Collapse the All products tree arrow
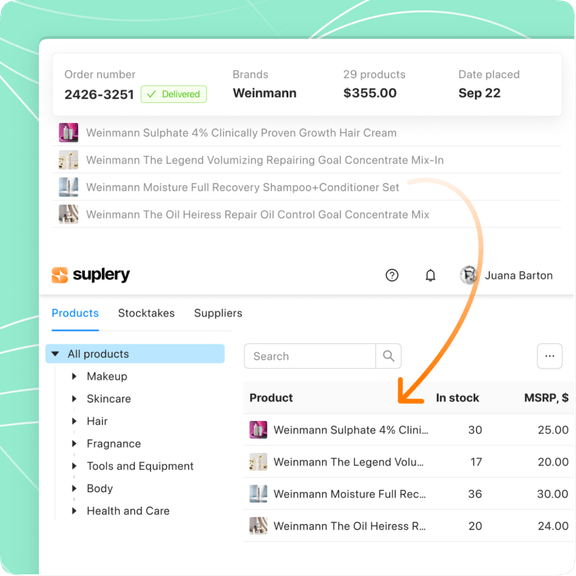Screen dimensions: 576x576 point(55,354)
